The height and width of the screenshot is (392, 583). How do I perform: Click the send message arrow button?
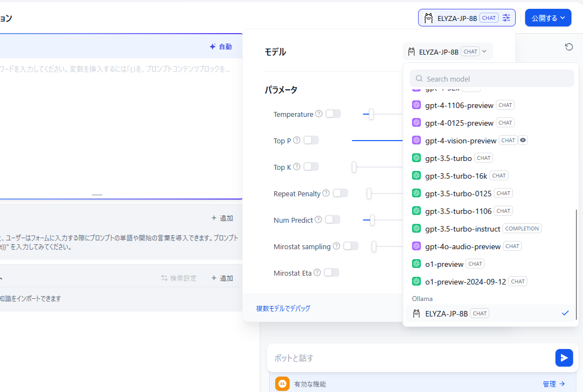(x=564, y=358)
